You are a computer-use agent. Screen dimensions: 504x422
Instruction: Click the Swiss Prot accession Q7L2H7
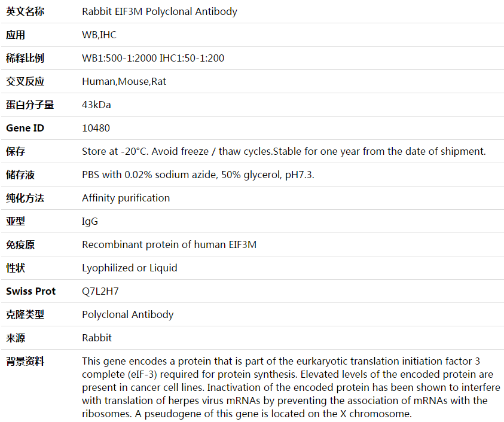click(100, 291)
